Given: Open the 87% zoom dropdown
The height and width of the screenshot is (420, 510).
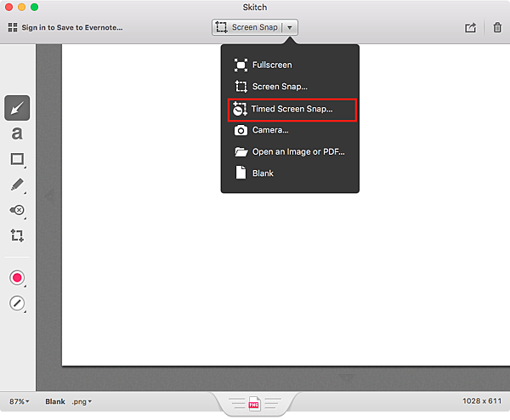Looking at the screenshot, I should [20, 401].
